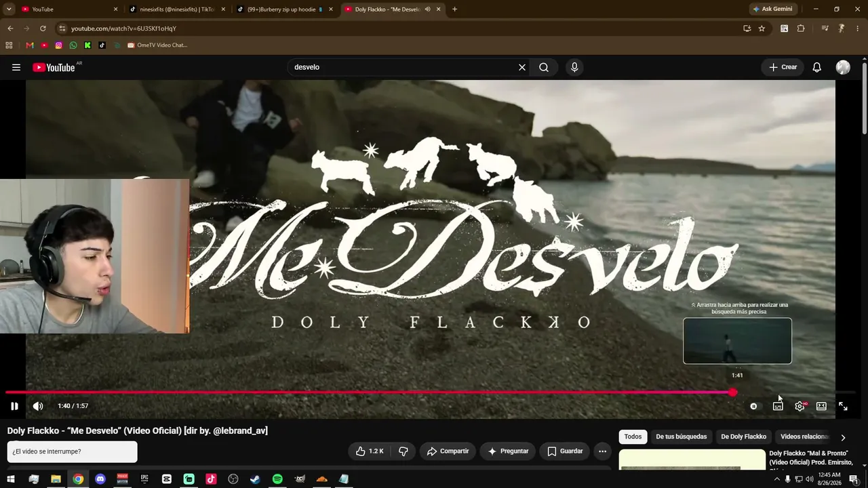Open the Windows Start menu
The width and height of the screenshot is (868, 488).
point(11,479)
